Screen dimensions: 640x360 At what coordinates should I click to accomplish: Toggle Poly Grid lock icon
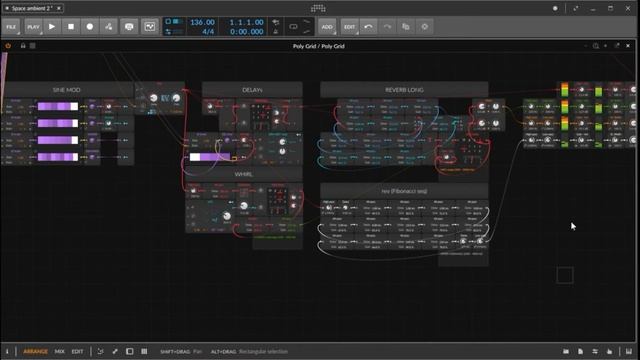pos(23,46)
